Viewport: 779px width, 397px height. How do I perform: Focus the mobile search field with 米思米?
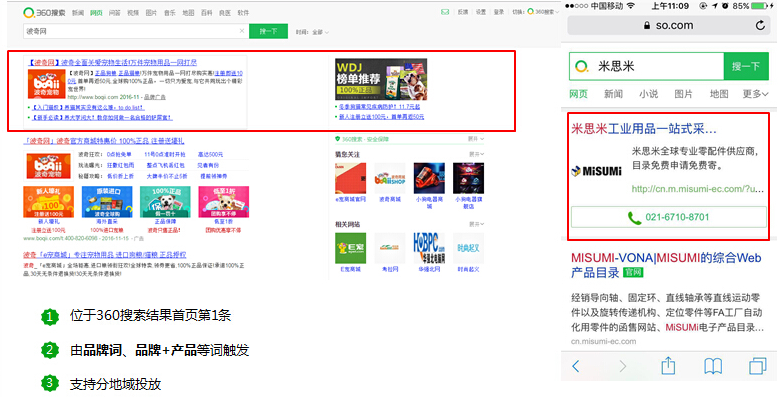pyautogui.click(x=647, y=66)
